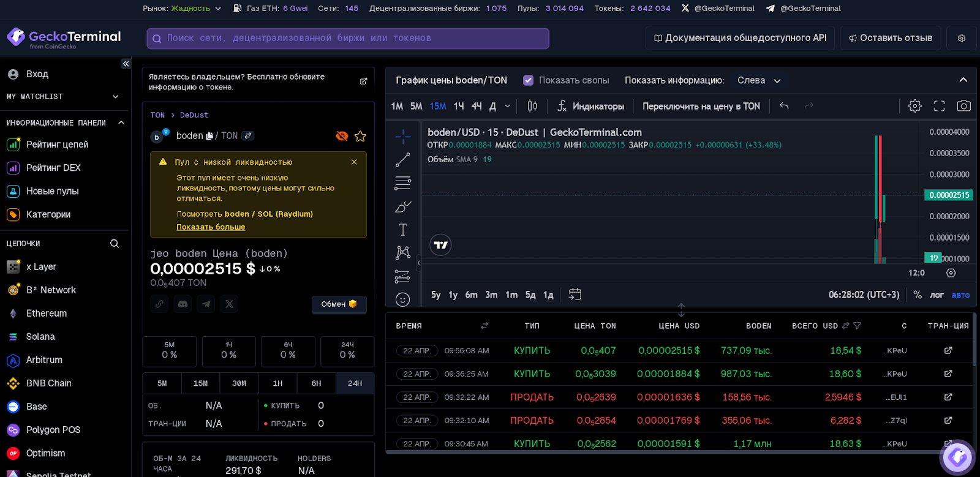This screenshot has height=477, width=980.
Task: Click the Обмен swap button
Action: point(339,304)
